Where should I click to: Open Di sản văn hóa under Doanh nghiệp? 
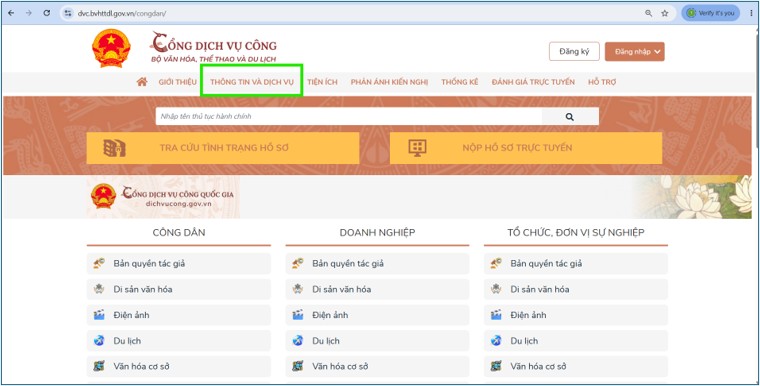tap(377, 289)
